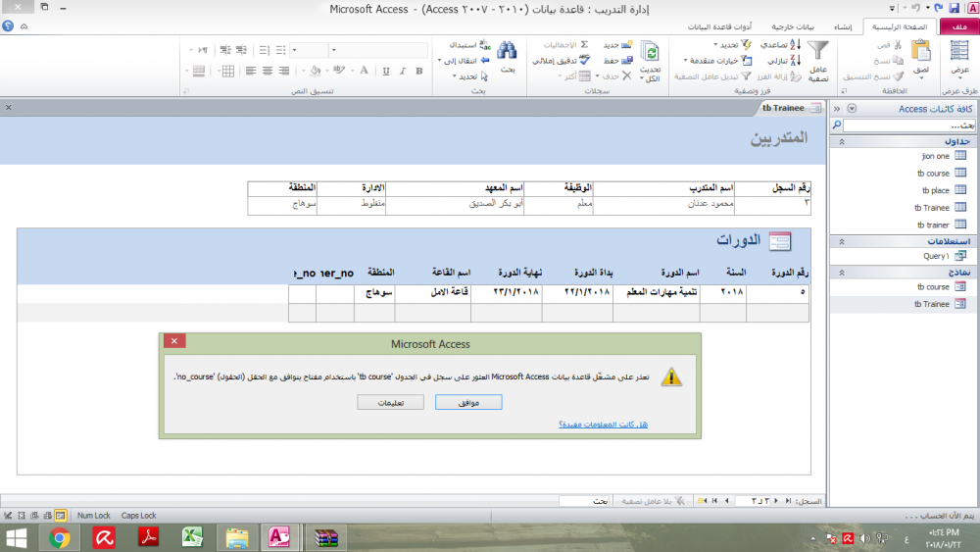
Task: Open Select (تحديد) dropdown in Find group
Action: pos(470,76)
